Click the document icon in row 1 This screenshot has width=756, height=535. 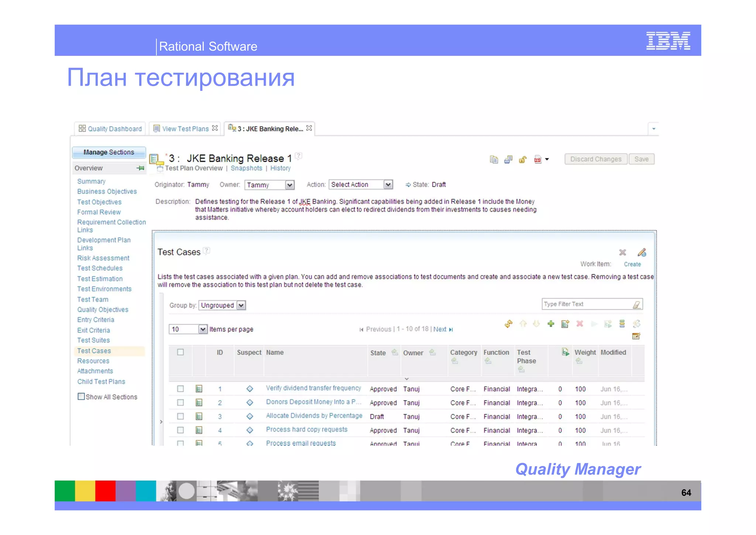pos(199,389)
